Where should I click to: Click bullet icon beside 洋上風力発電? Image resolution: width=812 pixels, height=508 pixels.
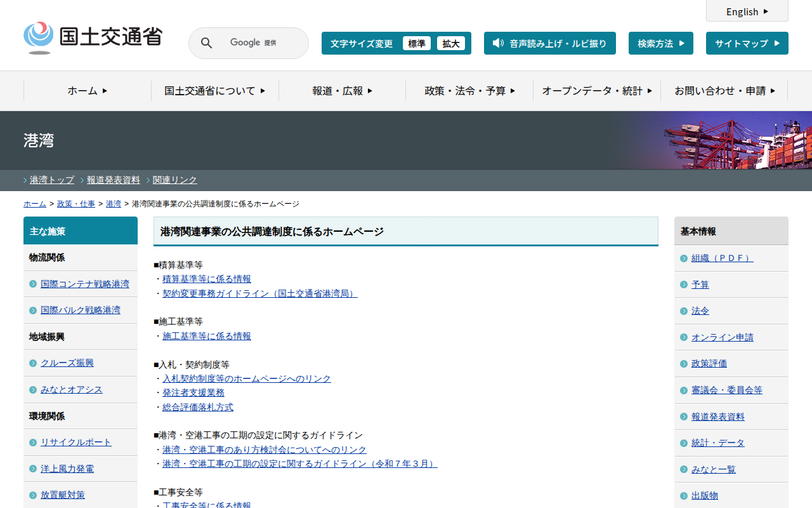click(33, 469)
